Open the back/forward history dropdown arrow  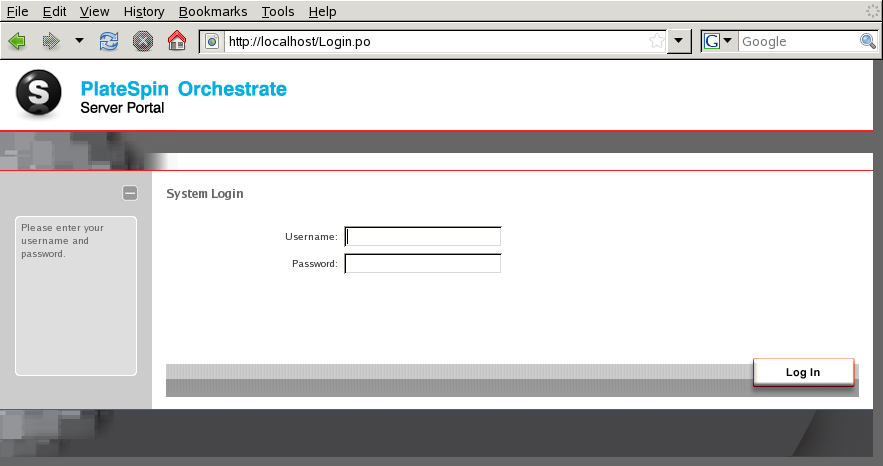[79, 41]
